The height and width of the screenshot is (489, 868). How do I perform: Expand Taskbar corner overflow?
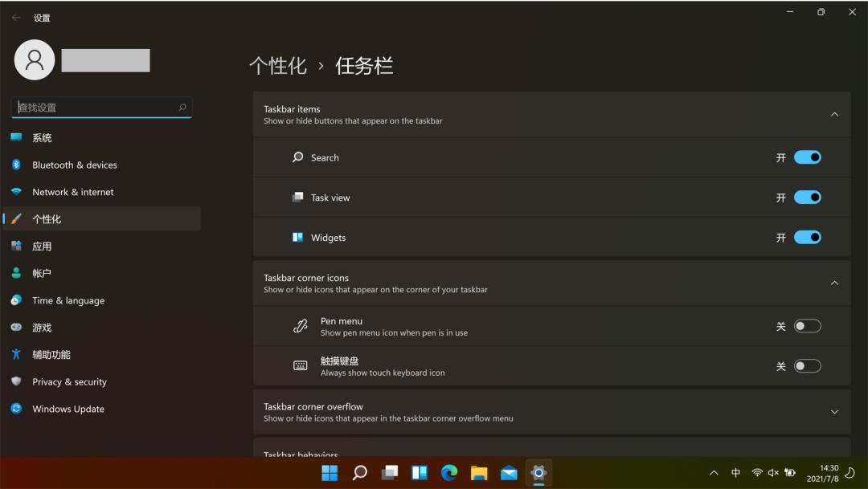point(834,412)
